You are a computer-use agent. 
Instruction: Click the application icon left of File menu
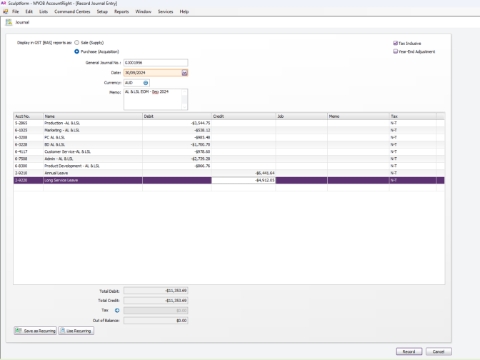click(x=5, y=11)
